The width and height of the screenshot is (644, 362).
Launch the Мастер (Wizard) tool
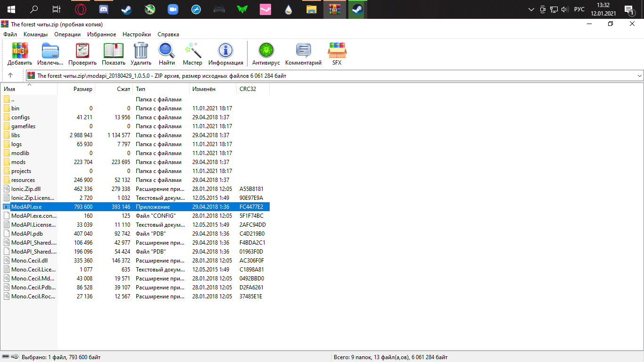coord(192,54)
